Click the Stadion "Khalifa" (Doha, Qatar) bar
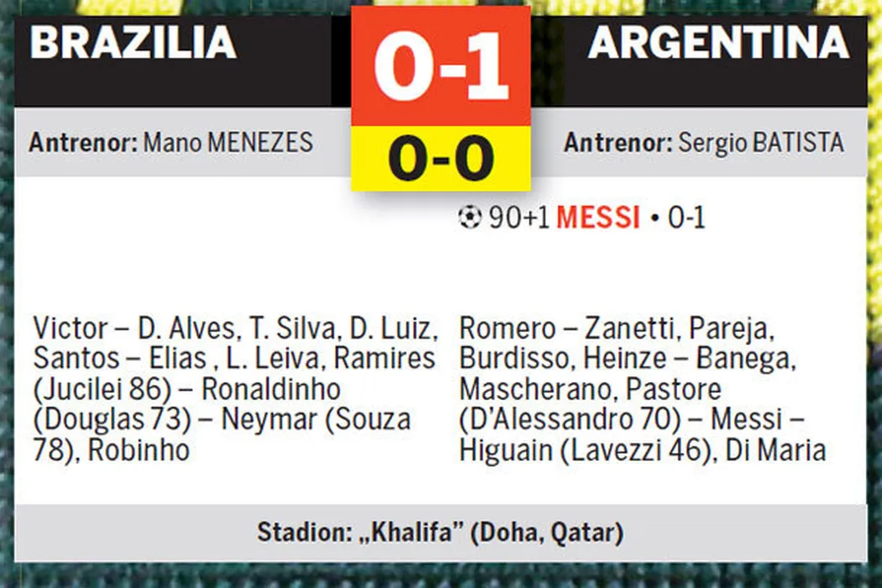 click(x=441, y=533)
